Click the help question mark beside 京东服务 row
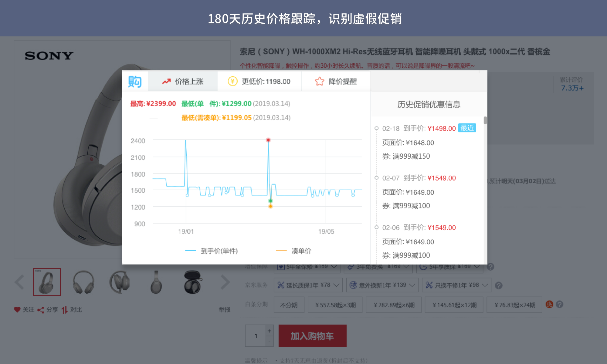607x364 pixels. pyautogui.click(x=499, y=285)
